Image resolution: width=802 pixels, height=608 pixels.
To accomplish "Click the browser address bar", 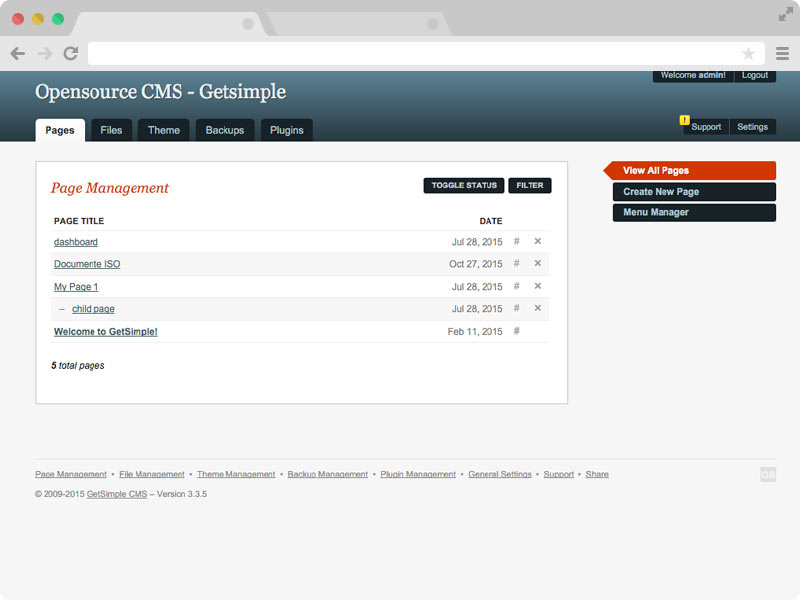I will (x=426, y=53).
